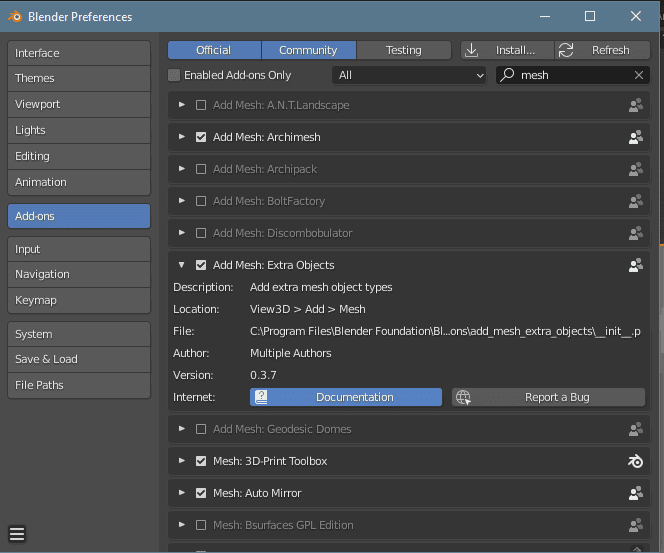Disable the Archimesh add-on
Viewport: 664px width, 553px height.
[x=201, y=137]
